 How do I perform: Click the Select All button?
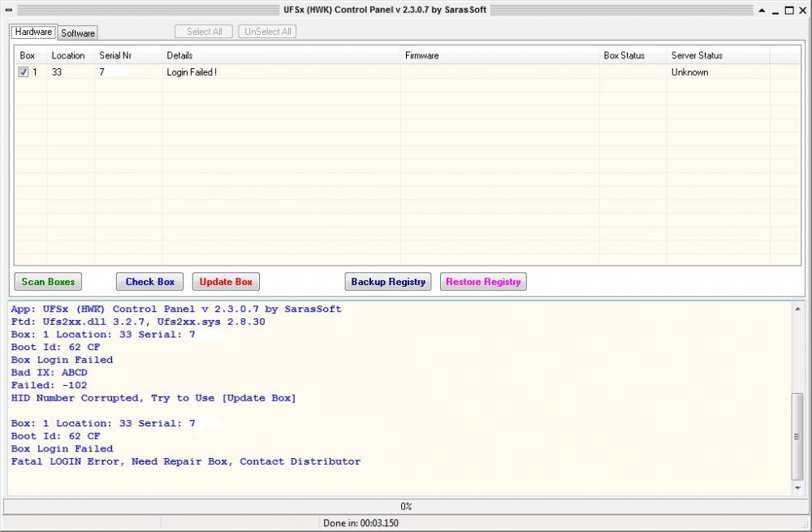(204, 32)
